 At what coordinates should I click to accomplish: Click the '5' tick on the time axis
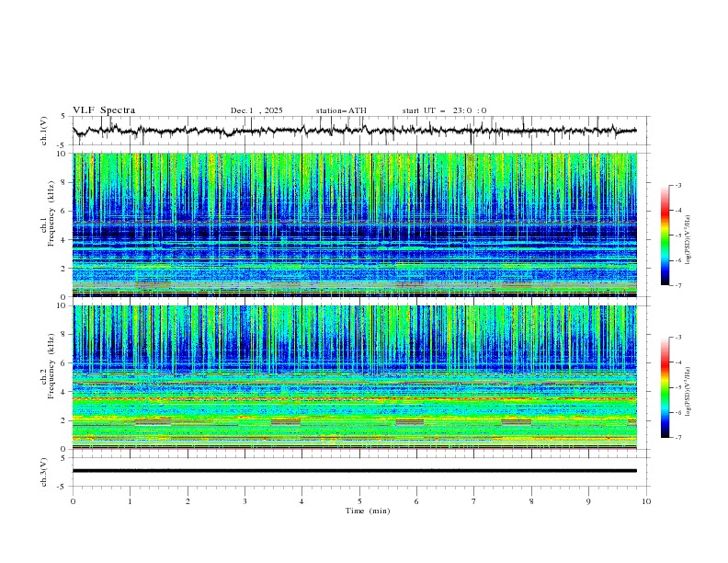point(359,501)
